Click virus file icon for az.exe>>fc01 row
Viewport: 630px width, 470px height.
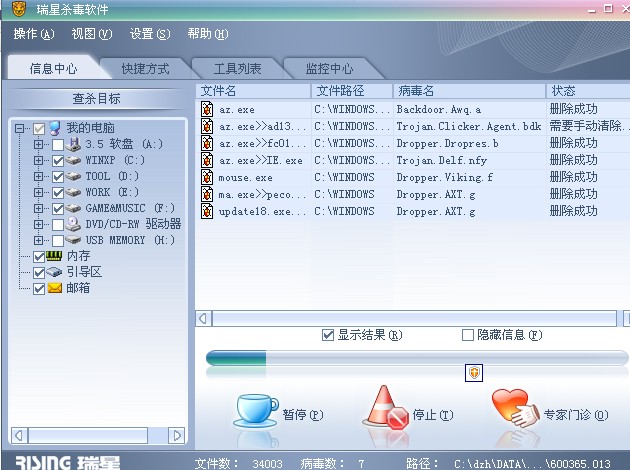(207, 143)
